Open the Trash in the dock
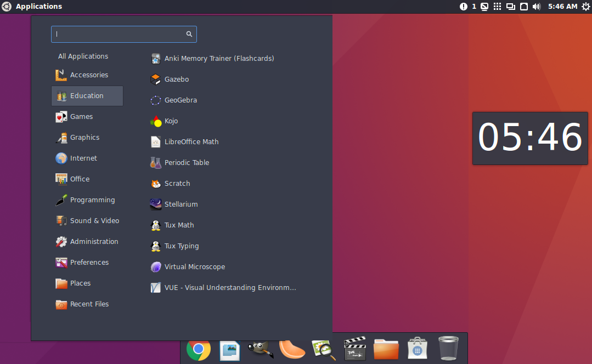Viewport: 592px width, 364px height. [448, 348]
